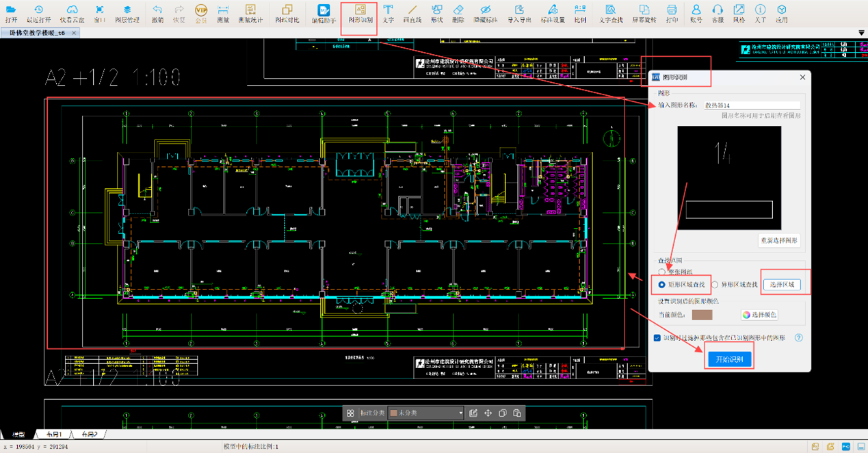The image size is (868, 453).
Task: Open 快看云盘 cloud drive
Action: pyautogui.click(x=72, y=12)
